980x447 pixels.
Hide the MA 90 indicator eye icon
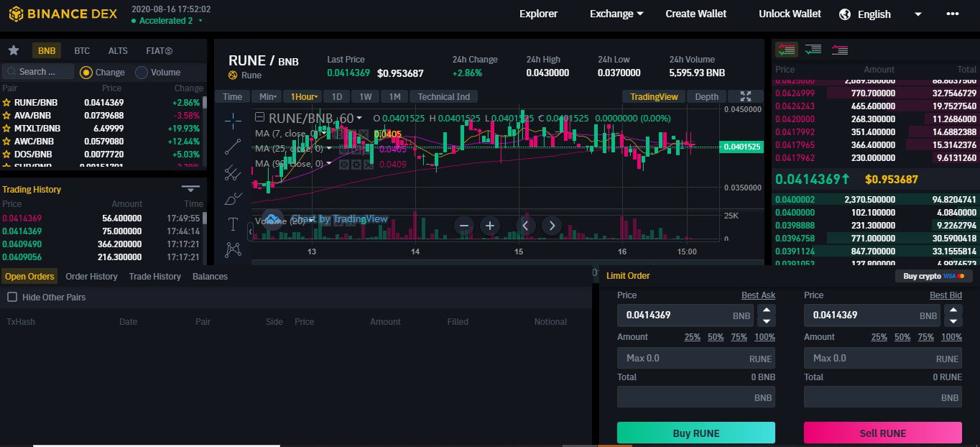345,164
